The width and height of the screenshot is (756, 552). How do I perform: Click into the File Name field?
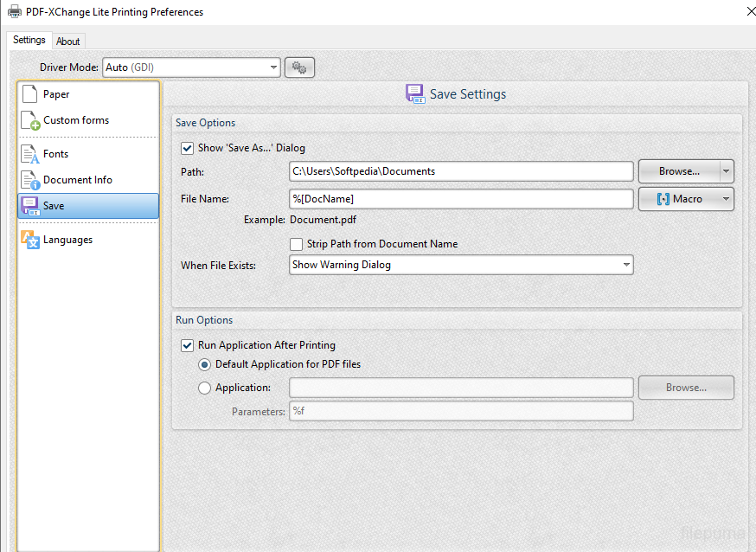pos(461,199)
